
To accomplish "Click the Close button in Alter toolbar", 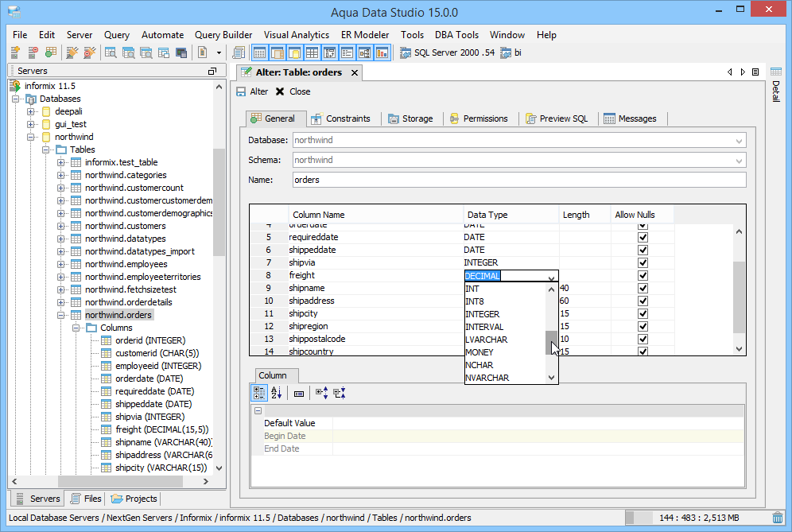I will point(293,91).
